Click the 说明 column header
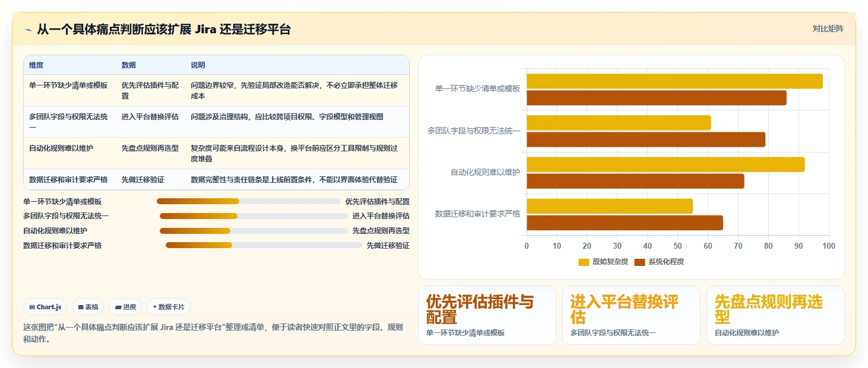Image resolution: width=868 pixels, height=368 pixels. 198,65
